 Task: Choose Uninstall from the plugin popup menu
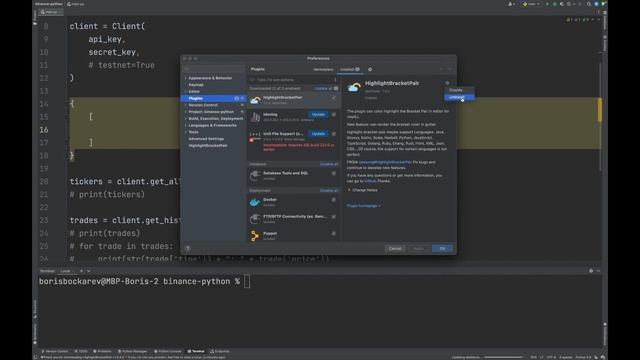point(459,97)
